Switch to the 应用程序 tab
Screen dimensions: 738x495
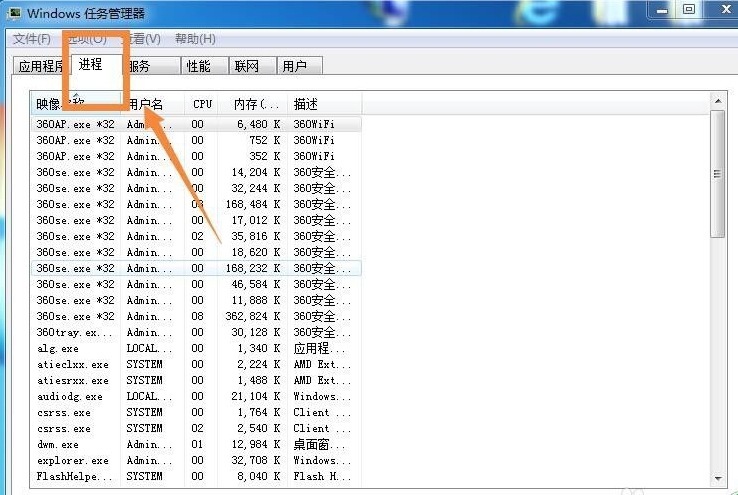click(41, 66)
